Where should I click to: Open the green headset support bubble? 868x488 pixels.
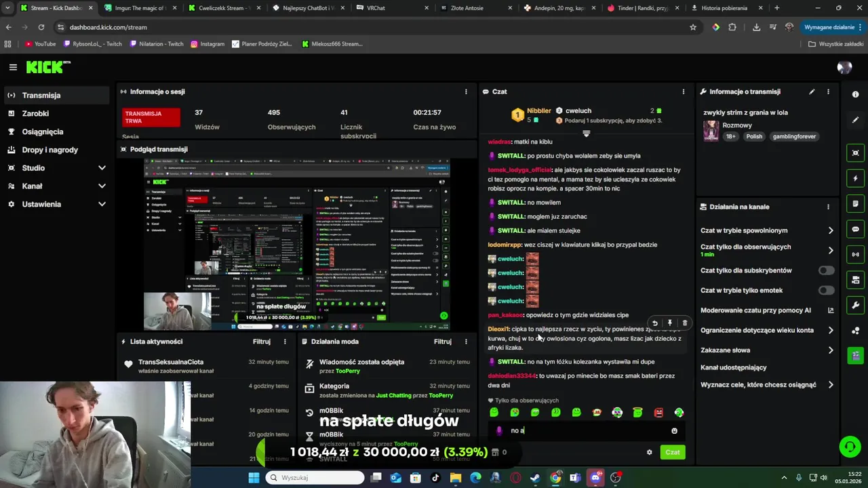click(x=850, y=447)
